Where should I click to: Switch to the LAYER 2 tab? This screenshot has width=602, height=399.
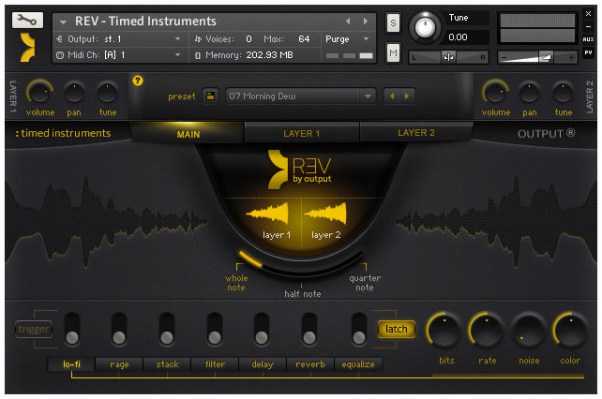tap(416, 132)
